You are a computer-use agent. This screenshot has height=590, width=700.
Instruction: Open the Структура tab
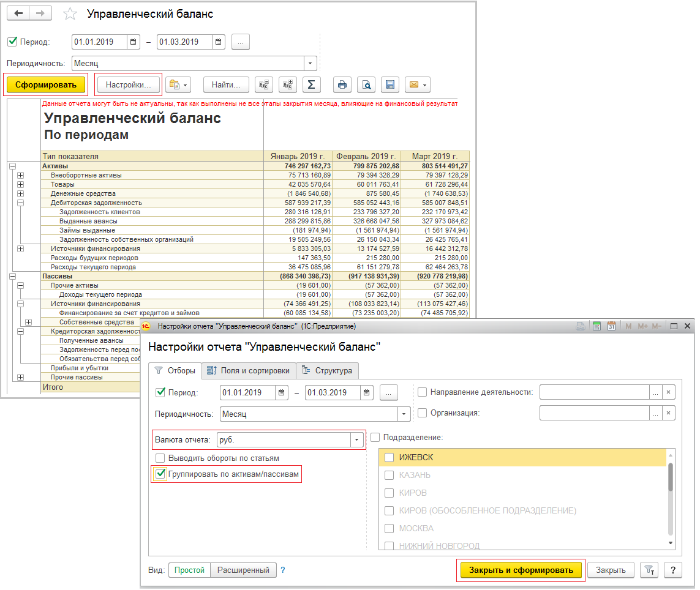point(328,370)
